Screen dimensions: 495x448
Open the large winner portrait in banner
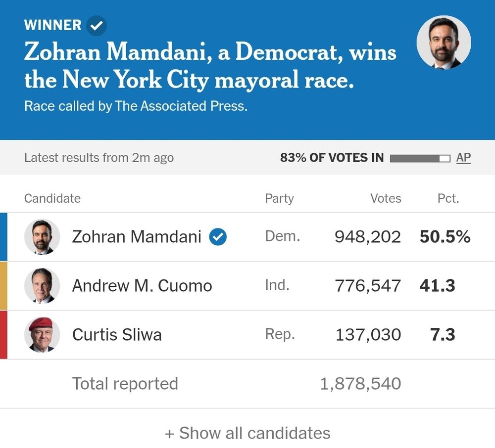click(x=444, y=43)
